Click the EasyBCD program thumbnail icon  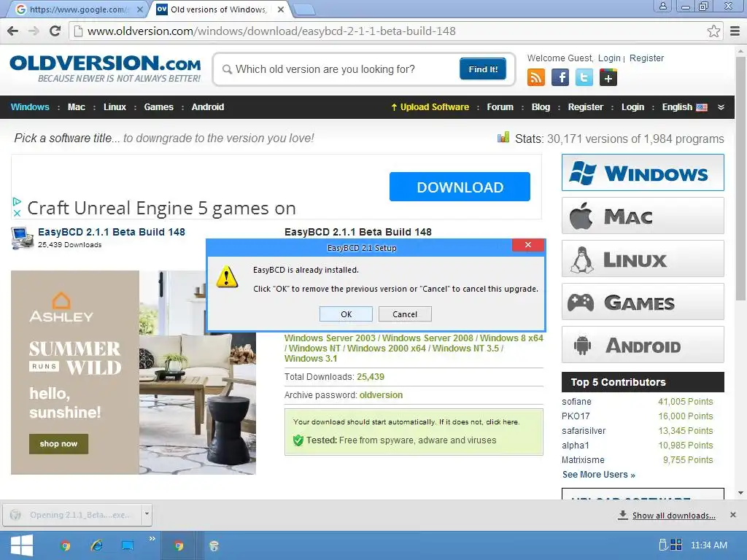click(22, 238)
